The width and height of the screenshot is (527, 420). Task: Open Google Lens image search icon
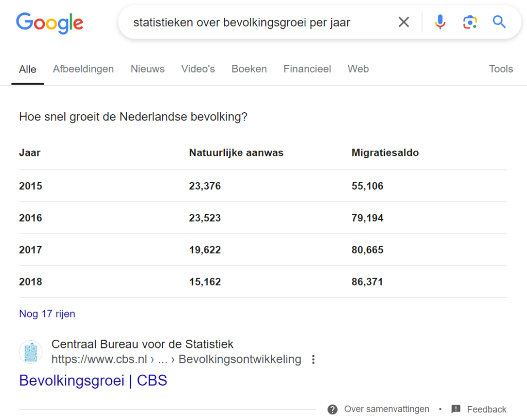(x=469, y=22)
